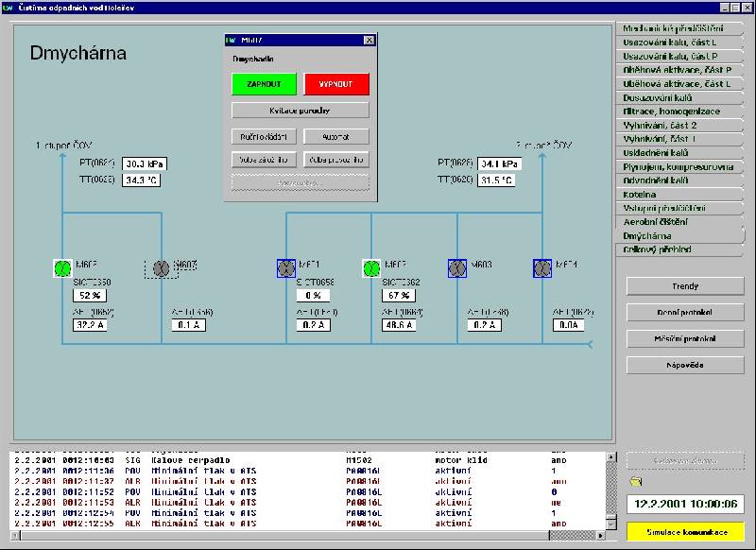756x550 pixels.
Task: Go to the Filtrace, homogenizace tab
Action: click(671, 112)
